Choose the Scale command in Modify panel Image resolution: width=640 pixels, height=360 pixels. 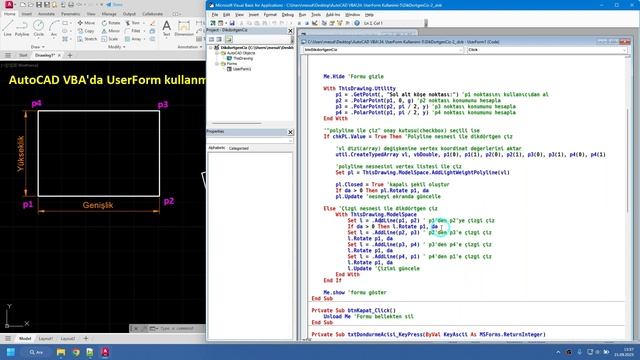point(109,39)
